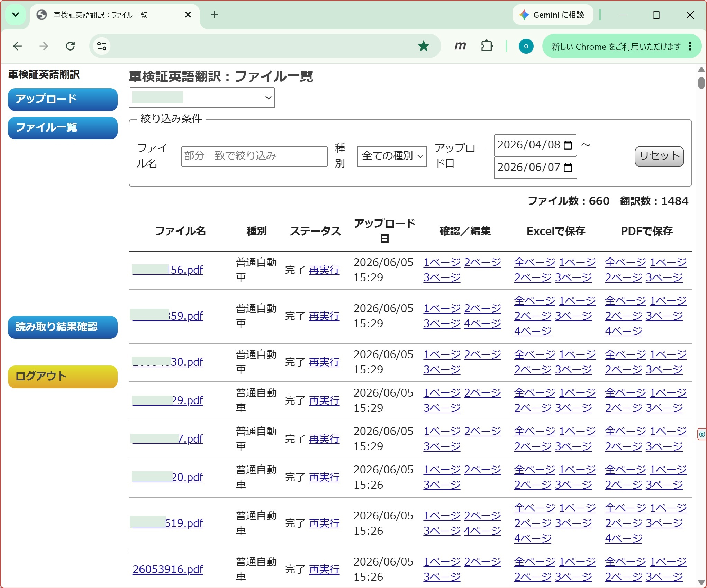707x588 pixels.
Task: Open the profile avatar menu
Action: (526, 46)
